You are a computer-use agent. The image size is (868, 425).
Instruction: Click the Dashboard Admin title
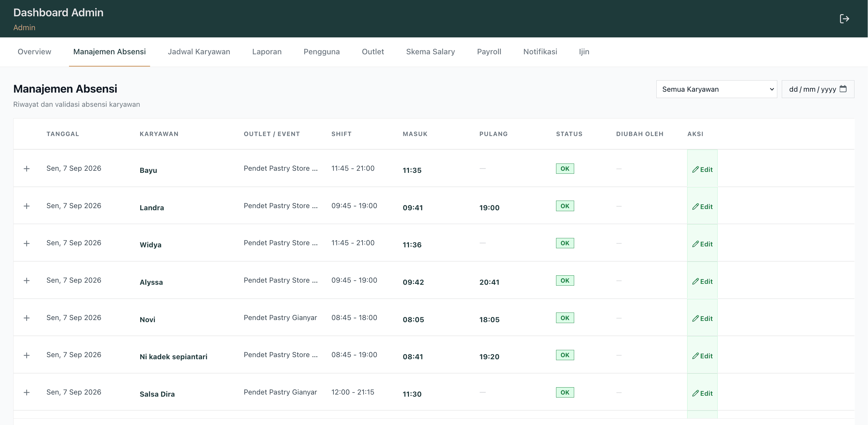[x=58, y=12]
